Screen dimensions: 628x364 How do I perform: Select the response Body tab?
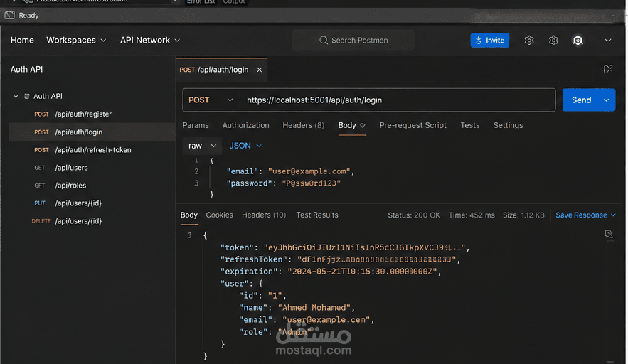point(189,215)
